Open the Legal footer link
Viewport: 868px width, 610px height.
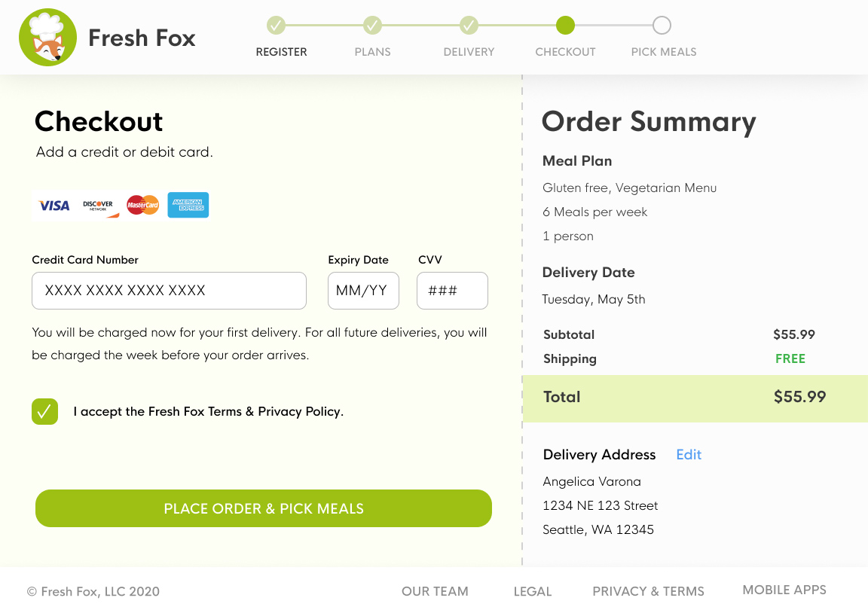pos(533,591)
